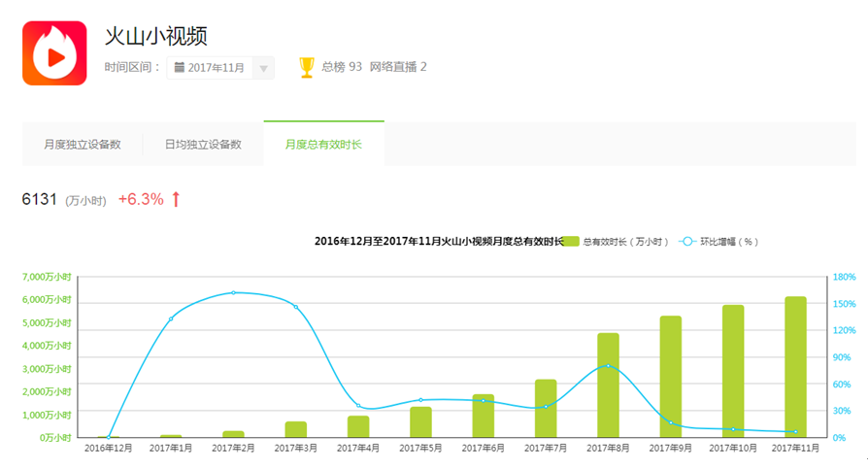The image size is (868, 469).
Task: Click the 180% right axis label
Action: (x=844, y=277)
